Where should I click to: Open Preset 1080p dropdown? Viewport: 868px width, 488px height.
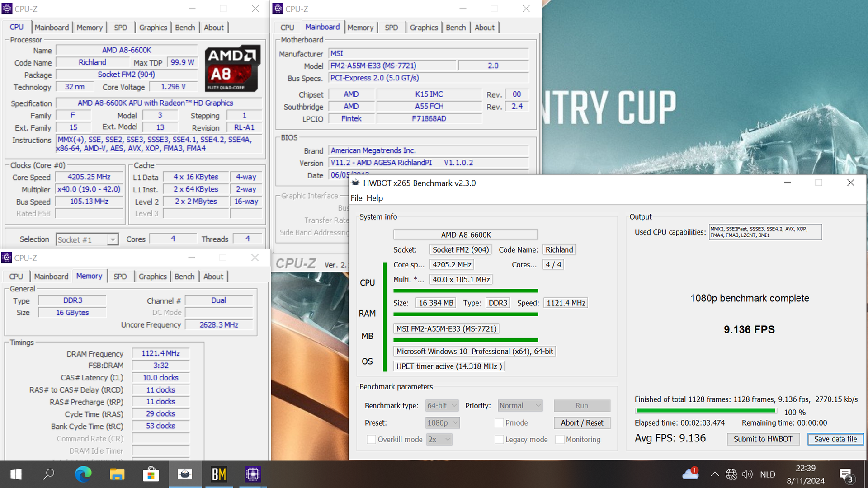(443, 423)
